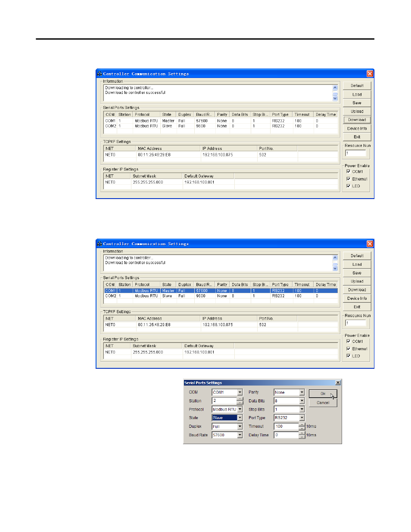Click OK in the Serial Ports Settings dialog
The height and width of the screenshot is (532, 411).
coord(323,394)
